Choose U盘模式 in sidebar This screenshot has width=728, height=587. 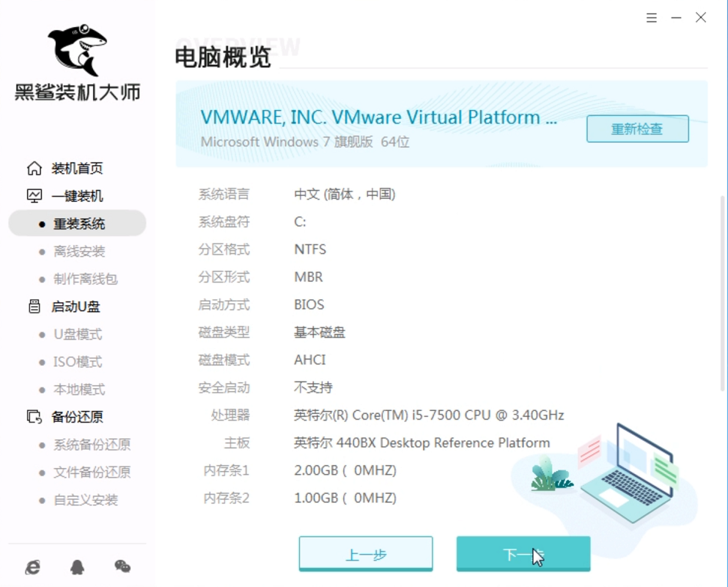point(78,334)
